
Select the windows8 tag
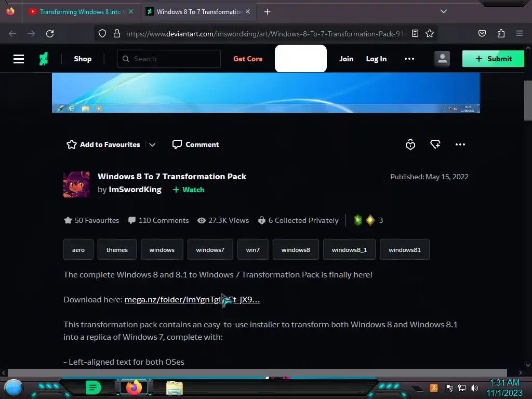pos(296,250)
